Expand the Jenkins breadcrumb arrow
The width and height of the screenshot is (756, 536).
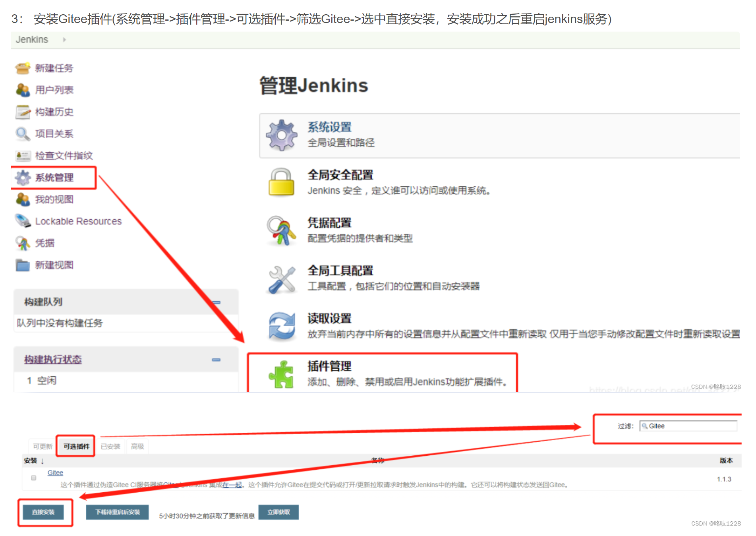pyautogui.click(x=64, y=40)
